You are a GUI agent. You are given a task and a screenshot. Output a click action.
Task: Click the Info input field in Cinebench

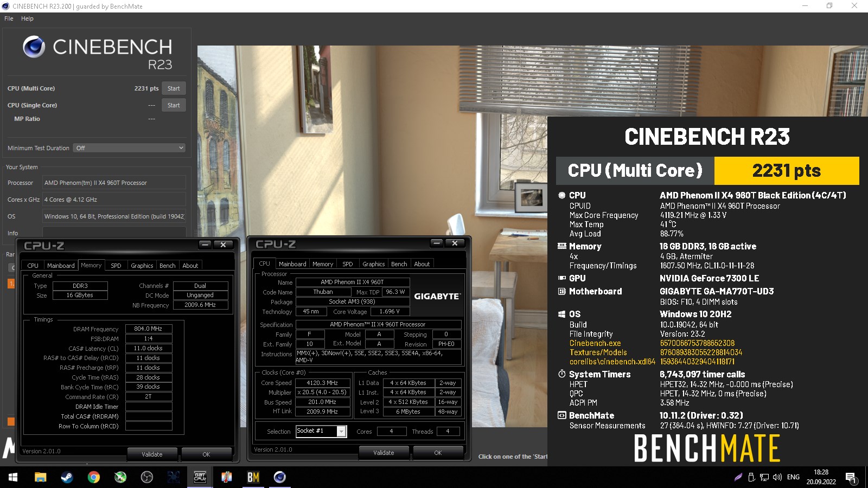pos(114,233)
